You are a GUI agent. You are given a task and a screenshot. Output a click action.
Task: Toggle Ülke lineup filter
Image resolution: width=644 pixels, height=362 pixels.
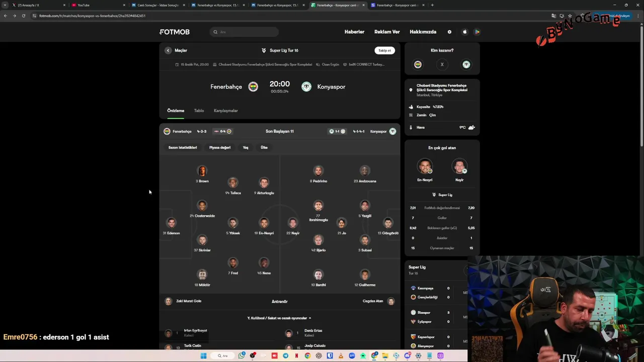click(264, 147)
